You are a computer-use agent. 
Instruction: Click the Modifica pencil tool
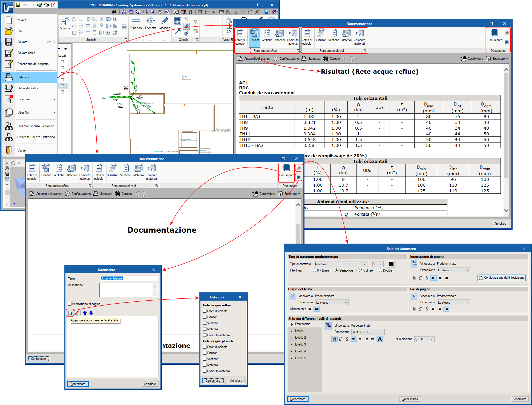(165, 24)
